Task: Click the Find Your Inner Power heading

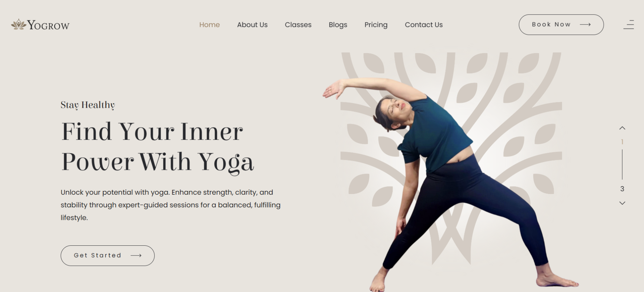Action: [157, 147]
